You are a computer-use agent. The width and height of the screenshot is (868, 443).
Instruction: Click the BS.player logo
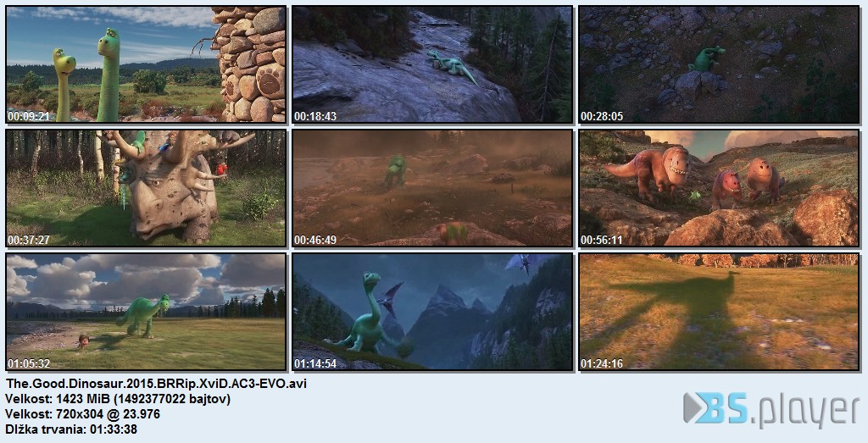click(x=771, y=410)
